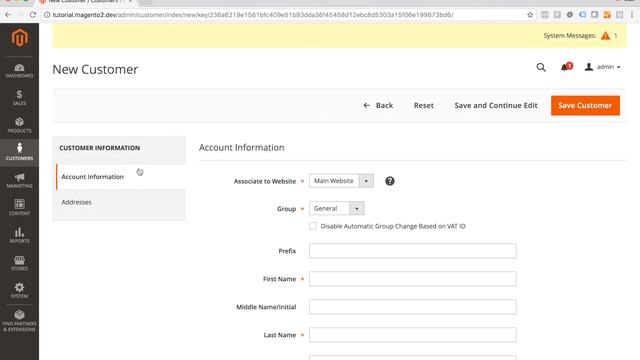Click the admin search magnifier icon
This screenshot has width=640, height=360.
(x=541, y=67)
